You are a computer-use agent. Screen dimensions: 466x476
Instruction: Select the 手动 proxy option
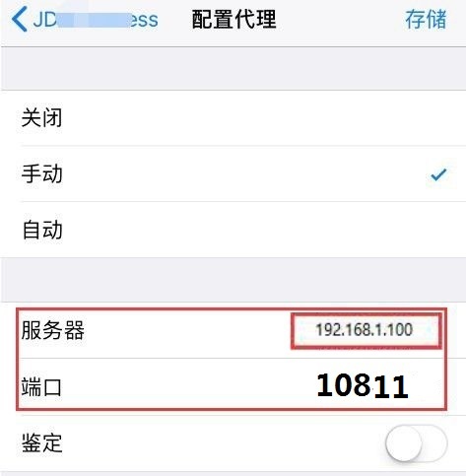click(x=233, y=173)
